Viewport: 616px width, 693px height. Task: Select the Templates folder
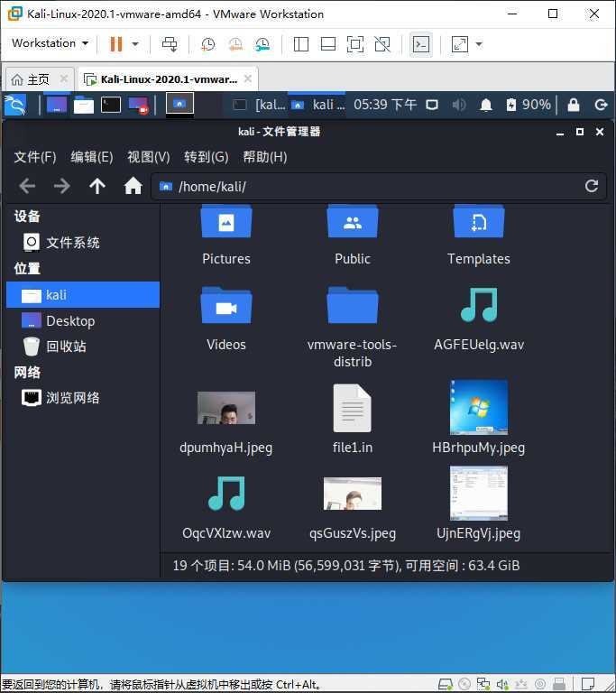(479, 235)
